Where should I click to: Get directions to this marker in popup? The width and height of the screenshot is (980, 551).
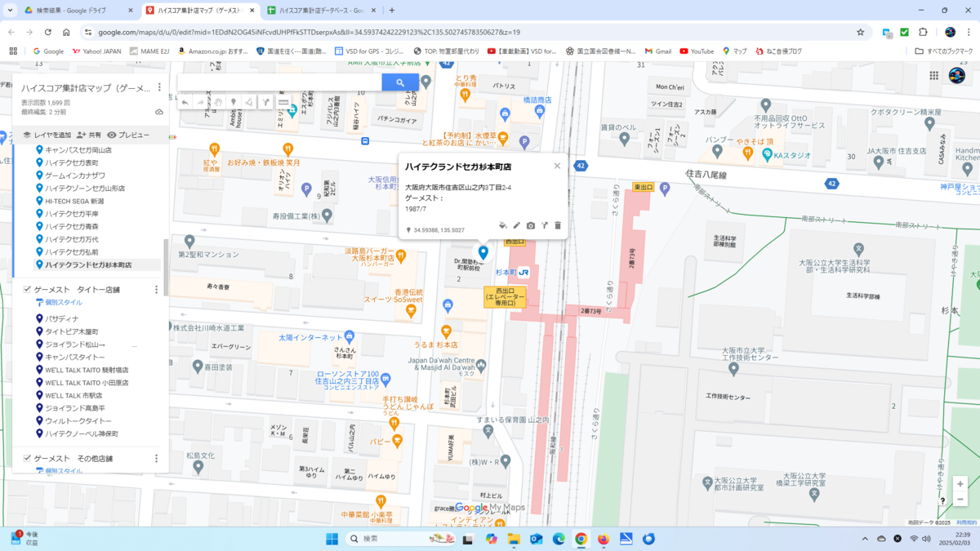pos(545,225)
